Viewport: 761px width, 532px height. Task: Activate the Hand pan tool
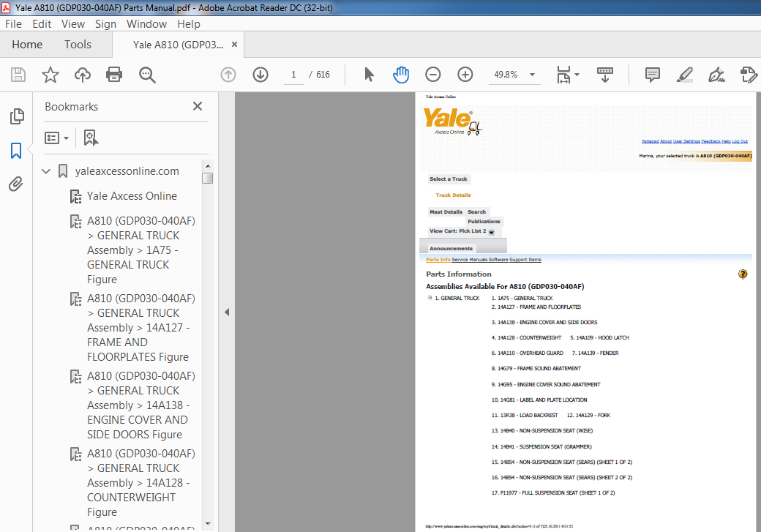401,75
